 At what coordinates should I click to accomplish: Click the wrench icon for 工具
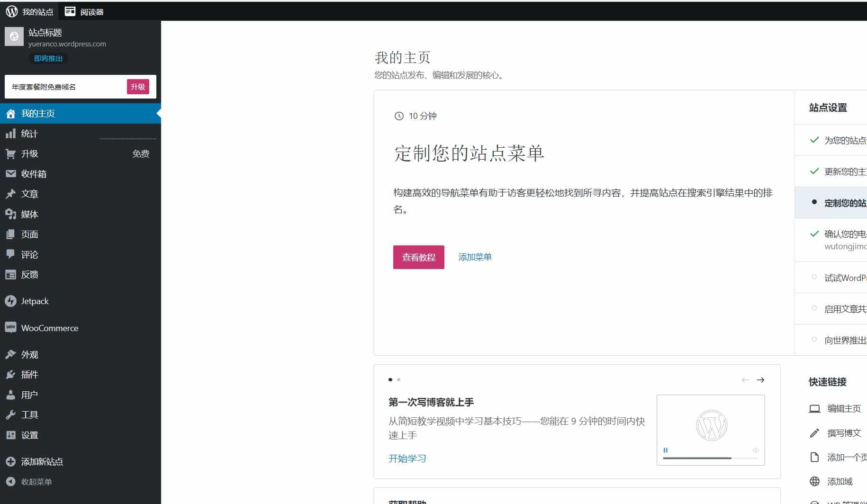click(x=10, y=415)
